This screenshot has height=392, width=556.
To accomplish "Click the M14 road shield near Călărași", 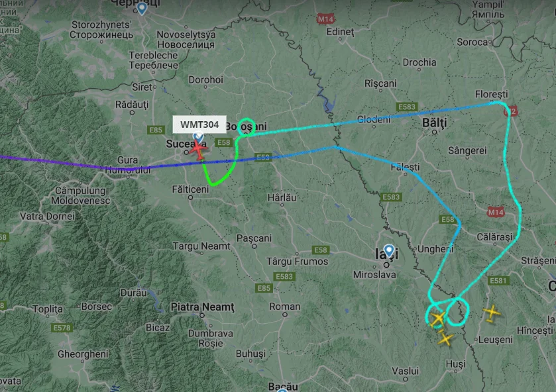I will pos(496,213).
